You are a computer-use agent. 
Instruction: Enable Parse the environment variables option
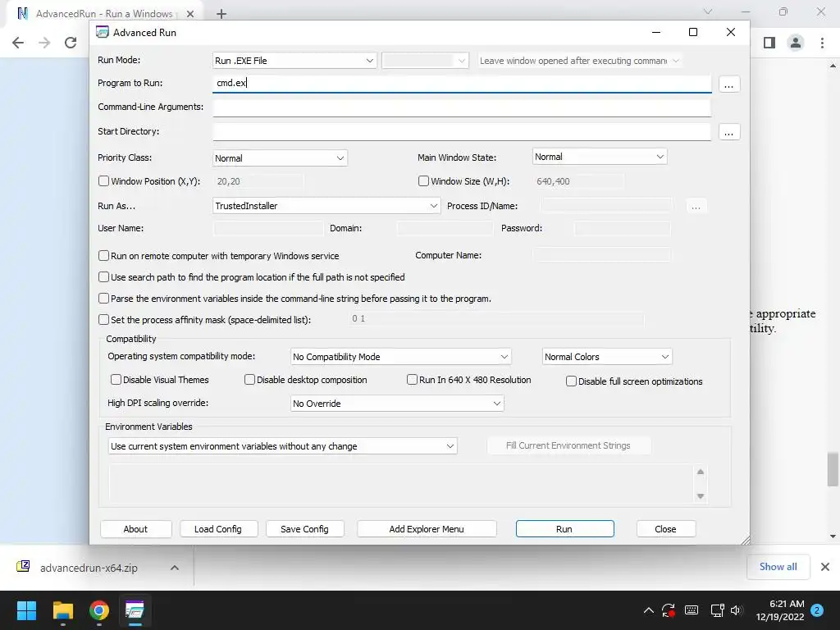coord(104,299)
